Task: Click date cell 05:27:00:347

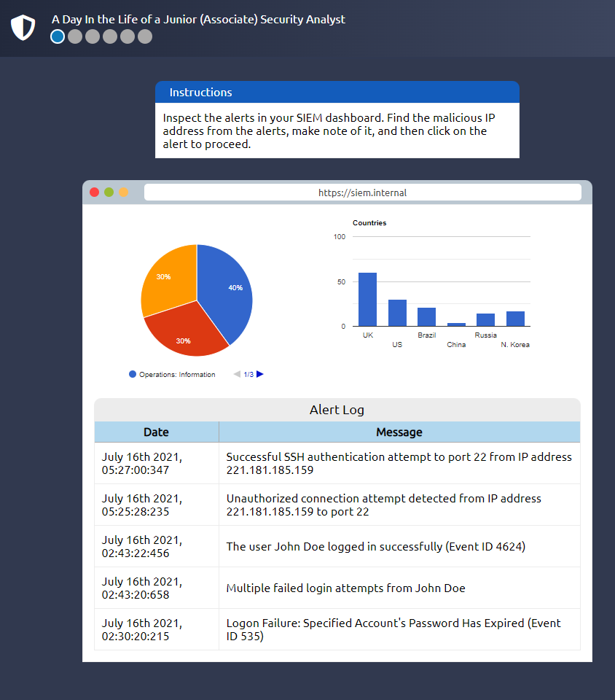Action: click(x=157, y=464)
